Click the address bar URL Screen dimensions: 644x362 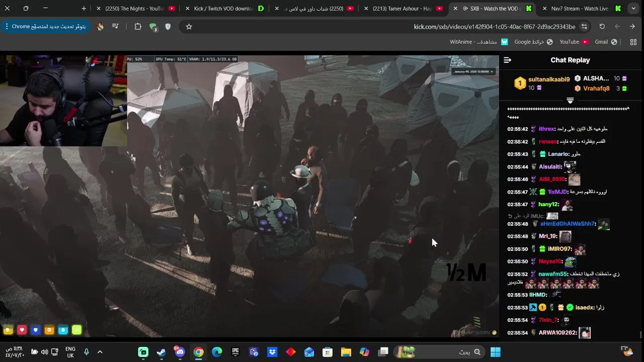click(x=495, y=27)
